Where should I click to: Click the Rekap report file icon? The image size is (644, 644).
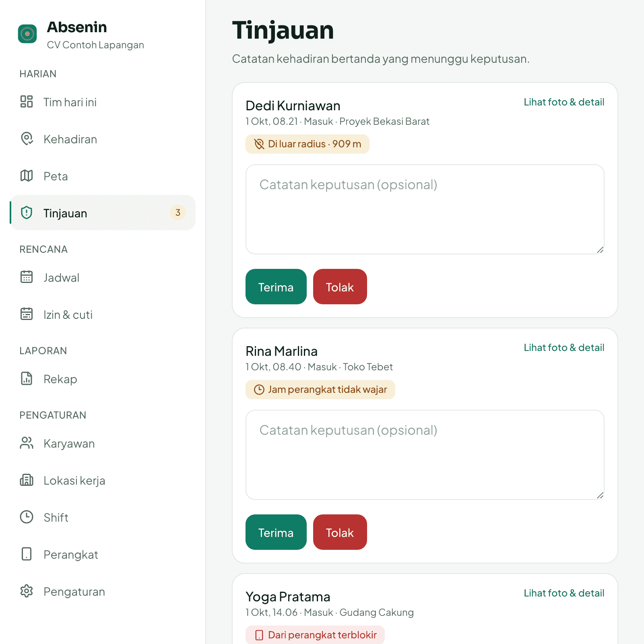coord(27,378)
